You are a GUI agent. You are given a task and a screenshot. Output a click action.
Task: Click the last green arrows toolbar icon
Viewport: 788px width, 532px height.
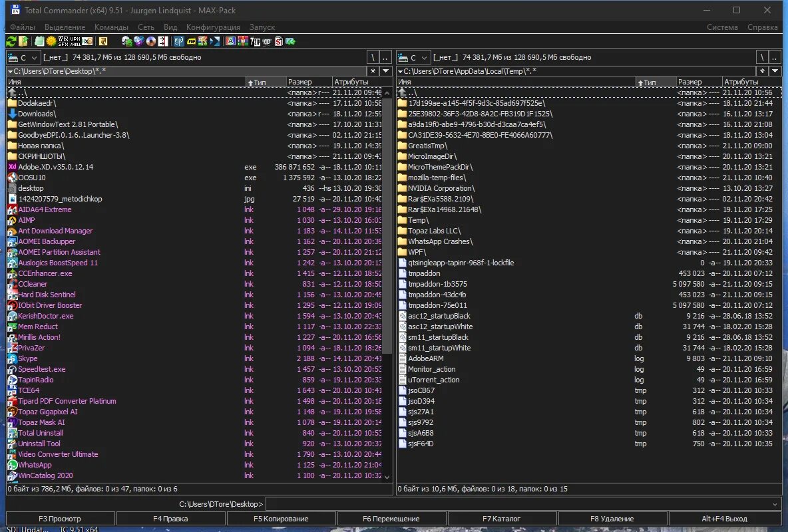point(290,41)
